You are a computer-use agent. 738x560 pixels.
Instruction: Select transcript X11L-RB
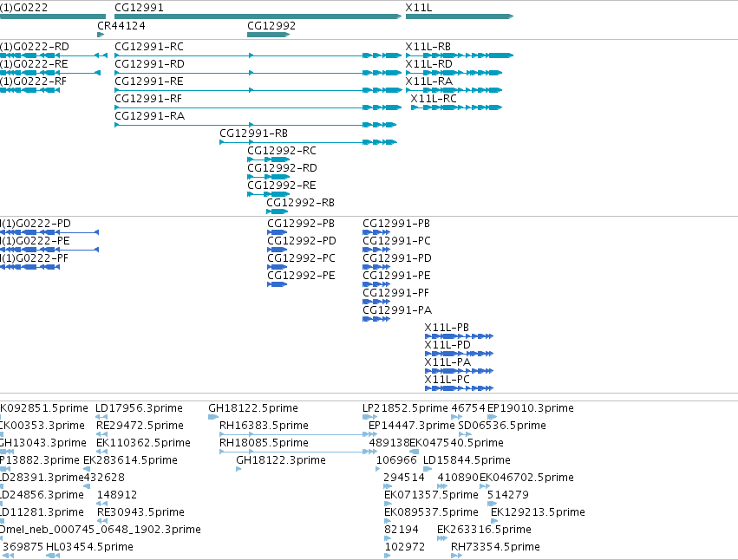(x=428, y=47)
